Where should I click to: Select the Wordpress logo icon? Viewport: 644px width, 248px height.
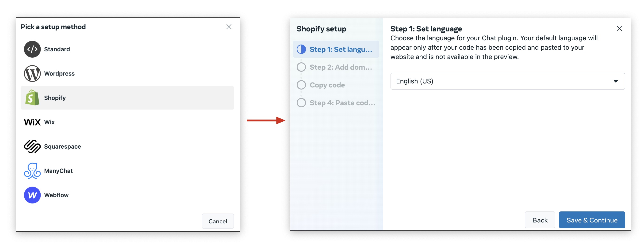[32, 73]
